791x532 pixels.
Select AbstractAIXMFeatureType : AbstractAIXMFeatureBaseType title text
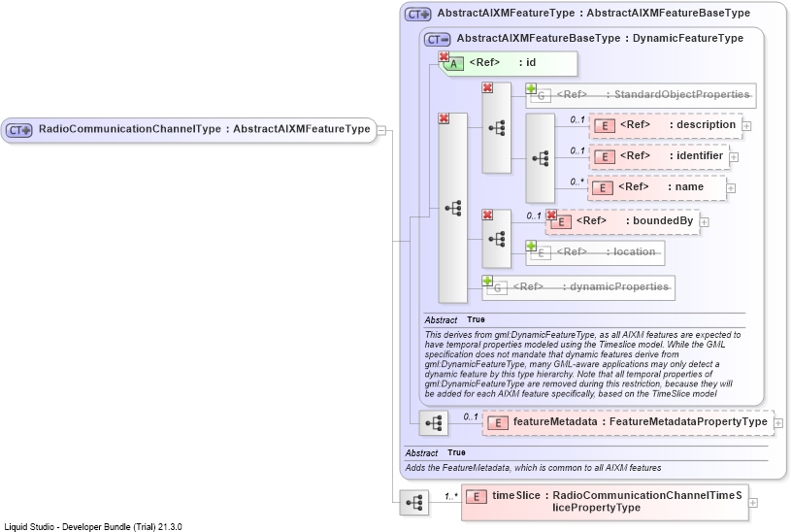[x=594, y=14]
